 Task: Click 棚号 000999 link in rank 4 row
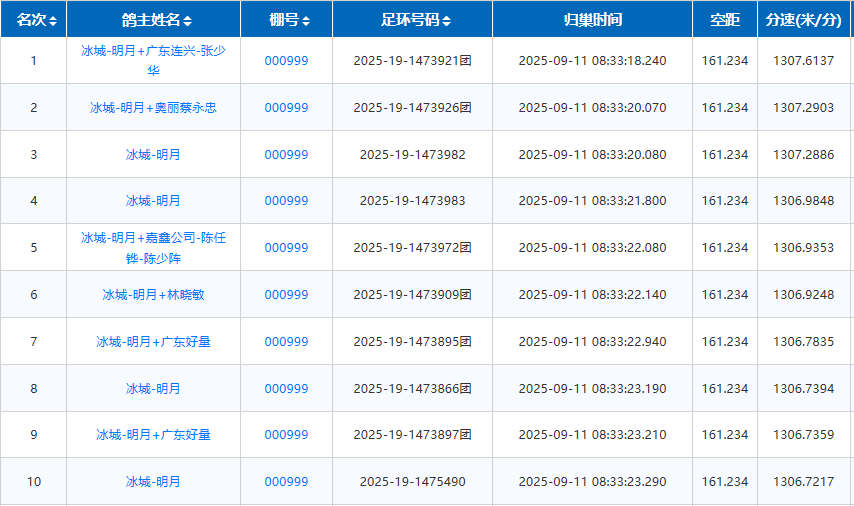[x=286, y=201]
